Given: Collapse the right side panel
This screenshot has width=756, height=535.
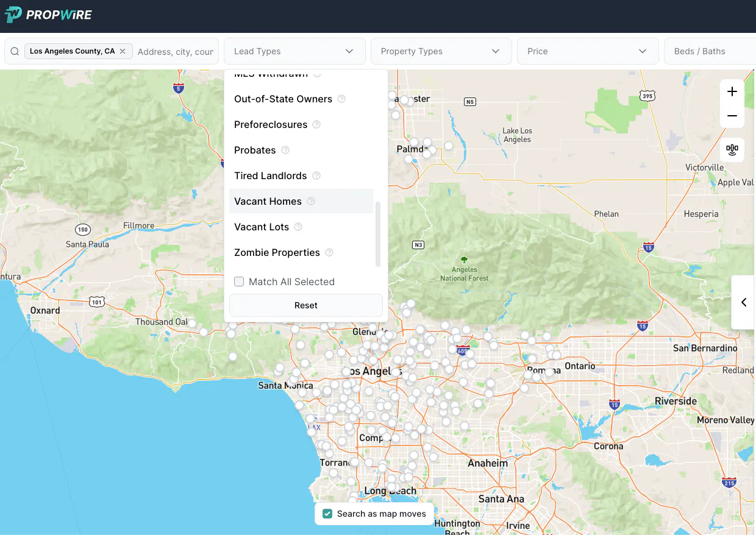Looking at the screenshot, I should coord(743,302).
